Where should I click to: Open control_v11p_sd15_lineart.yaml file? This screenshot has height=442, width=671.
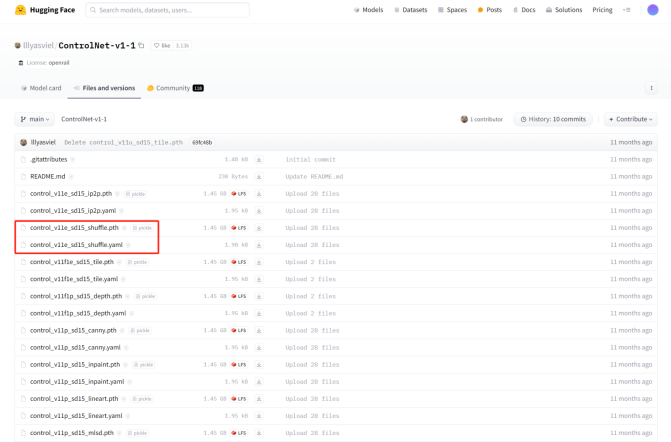[x=76, y=416]
